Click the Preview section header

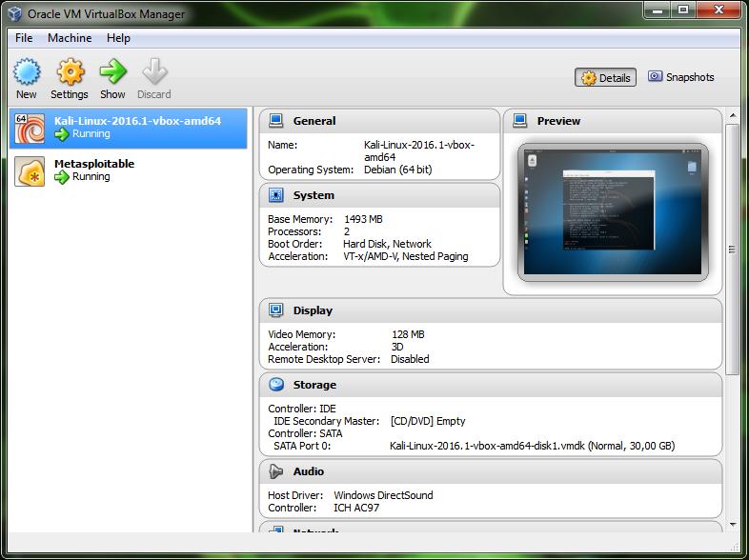tap(613, 121)
